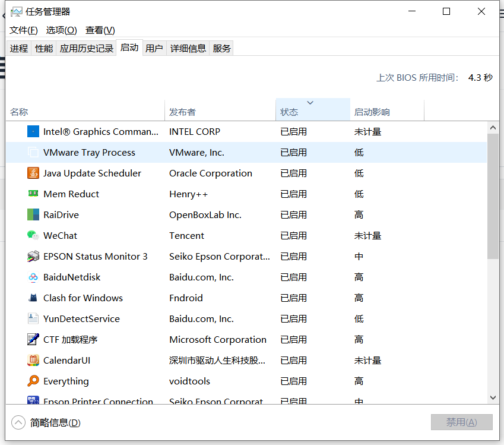504x445 pixels.
Task: Select the CalendarUI row name
Action: point(67,361)
